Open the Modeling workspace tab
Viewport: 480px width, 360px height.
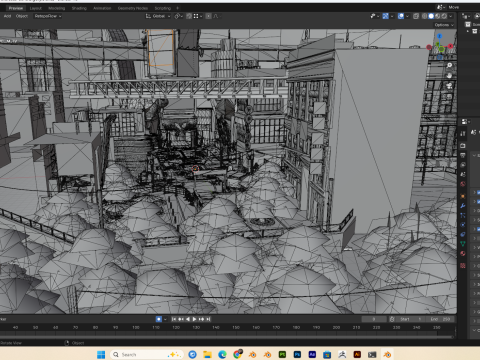[56, 8]
